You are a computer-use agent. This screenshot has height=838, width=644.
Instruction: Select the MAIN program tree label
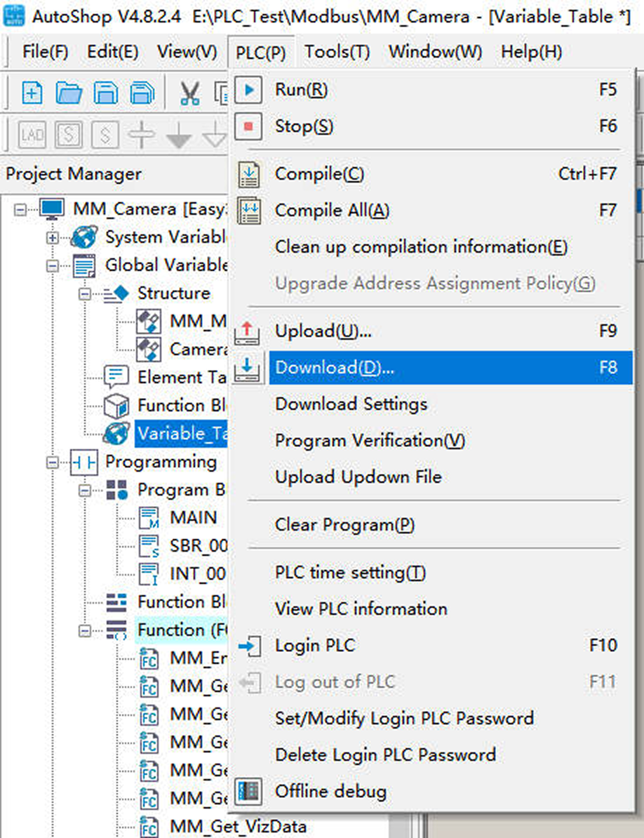[x=194, y=518]
